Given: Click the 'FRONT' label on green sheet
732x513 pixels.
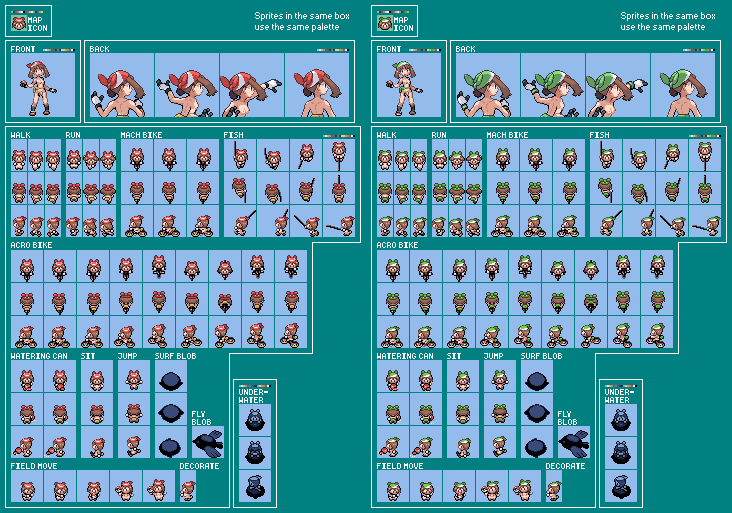Looking at the screenshot, I should [x=389, y=49].
